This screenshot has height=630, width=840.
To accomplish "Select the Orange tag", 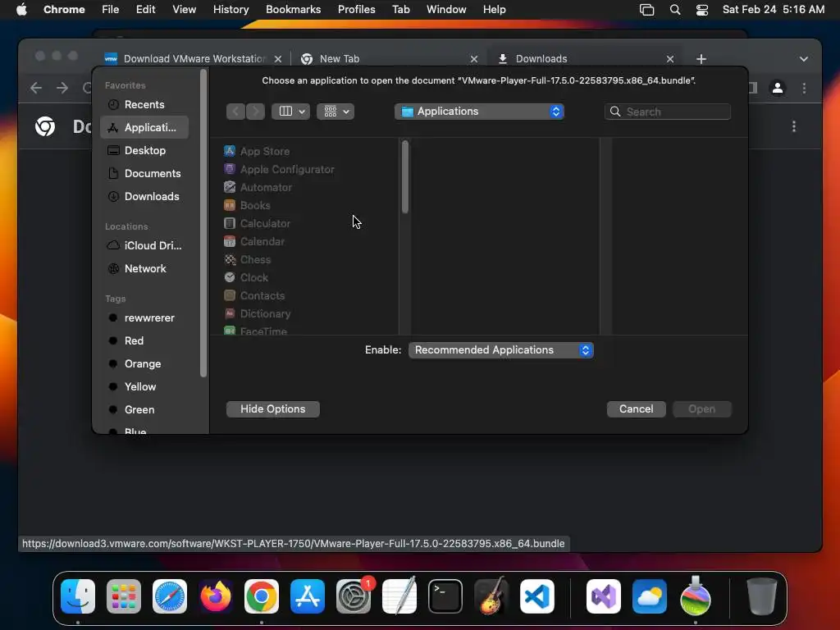I will click(x=144, y=363).
